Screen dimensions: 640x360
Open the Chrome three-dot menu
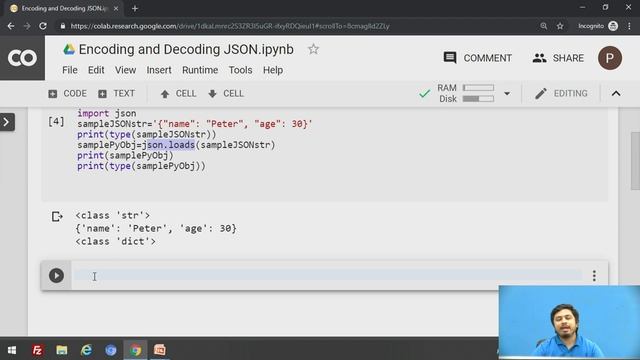tap(629, 26)
